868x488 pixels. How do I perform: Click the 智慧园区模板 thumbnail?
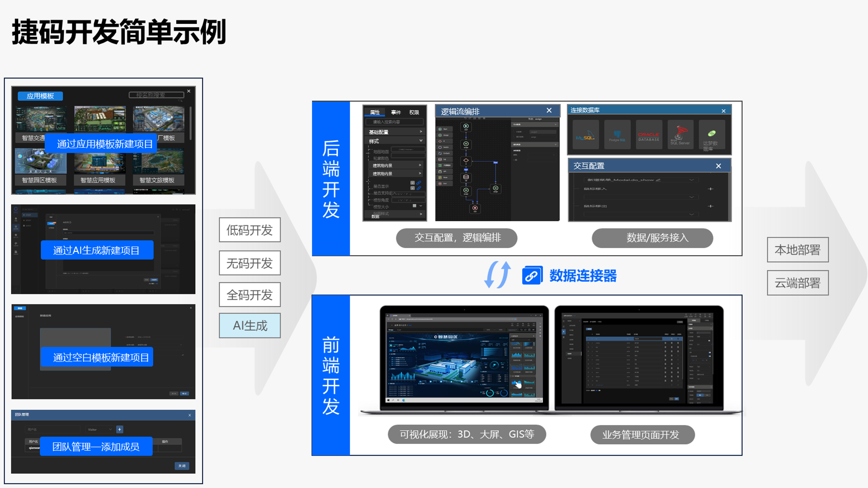click(40, 161)
